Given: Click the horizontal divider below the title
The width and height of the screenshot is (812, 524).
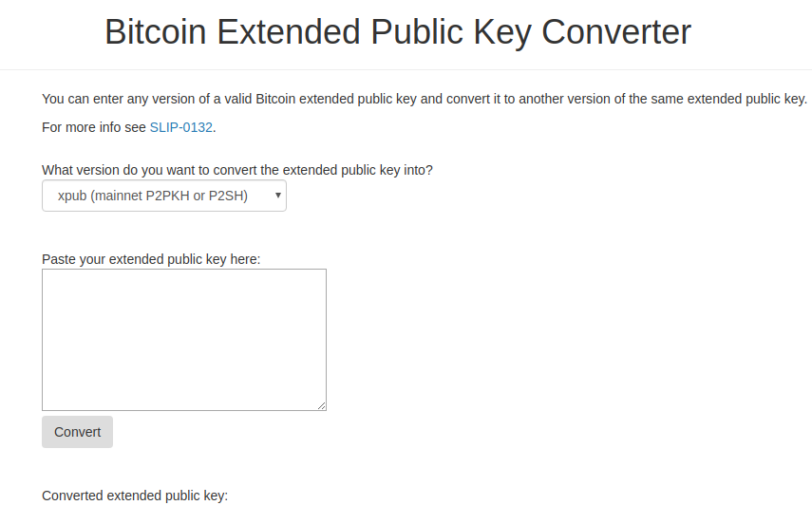Looking at the screenshot, I should pos(406,69).
